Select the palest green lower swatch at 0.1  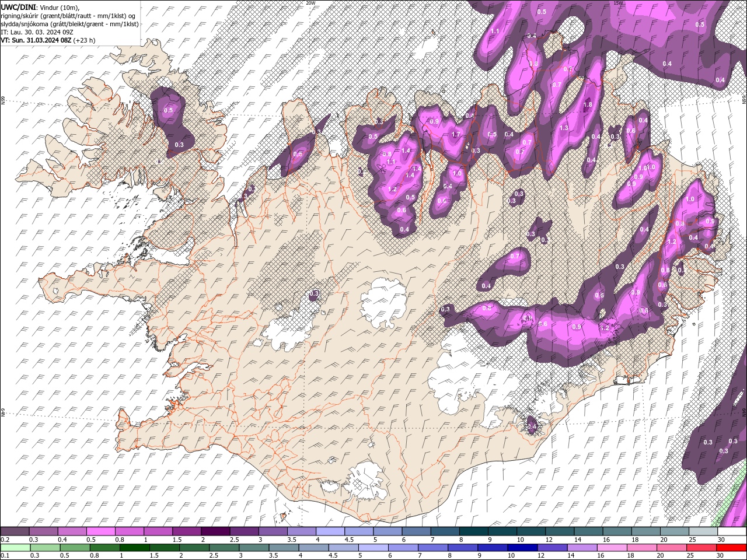click(x=15, y=547)
